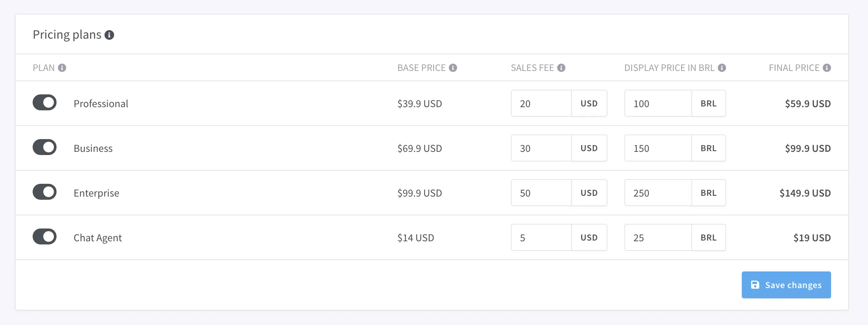
Task: Open the DISPLAY PRICE IN BRL info icon
Action: [x=722, y=68]
